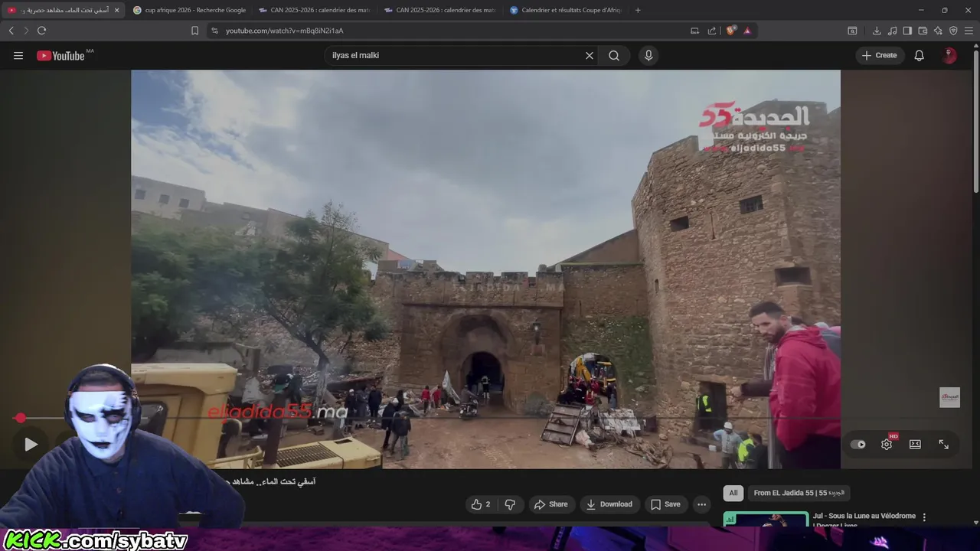Open options menu for the Jul video
Screen dimensions: 980x551
924,517
